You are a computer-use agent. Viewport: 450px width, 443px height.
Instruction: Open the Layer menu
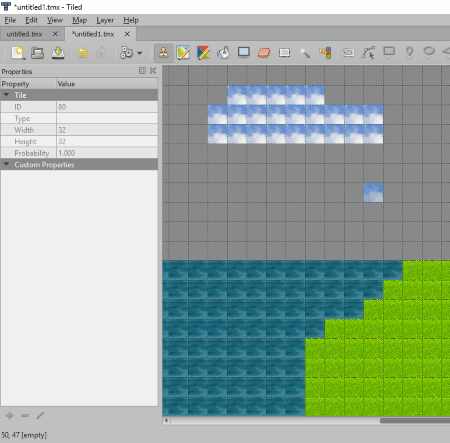[x=105, y=20]
